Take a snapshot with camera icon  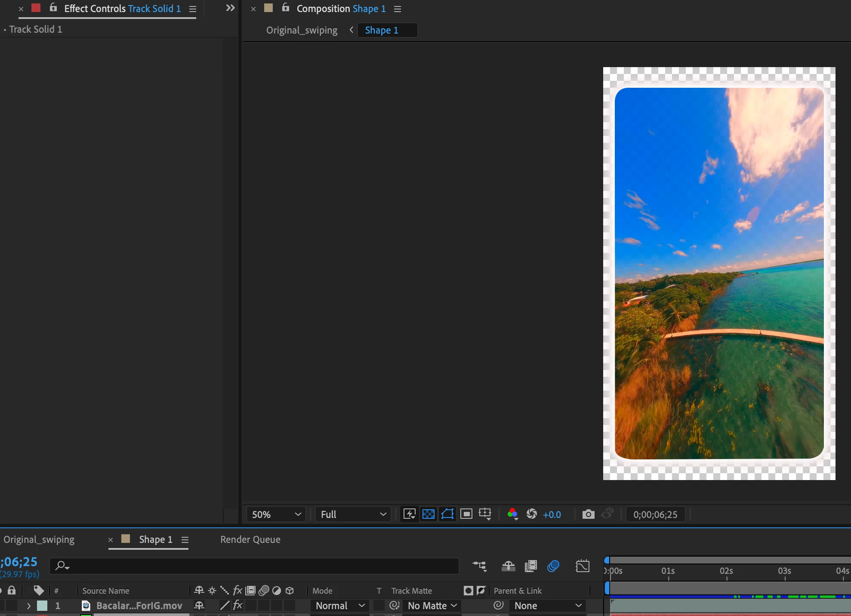click(588, 514)
